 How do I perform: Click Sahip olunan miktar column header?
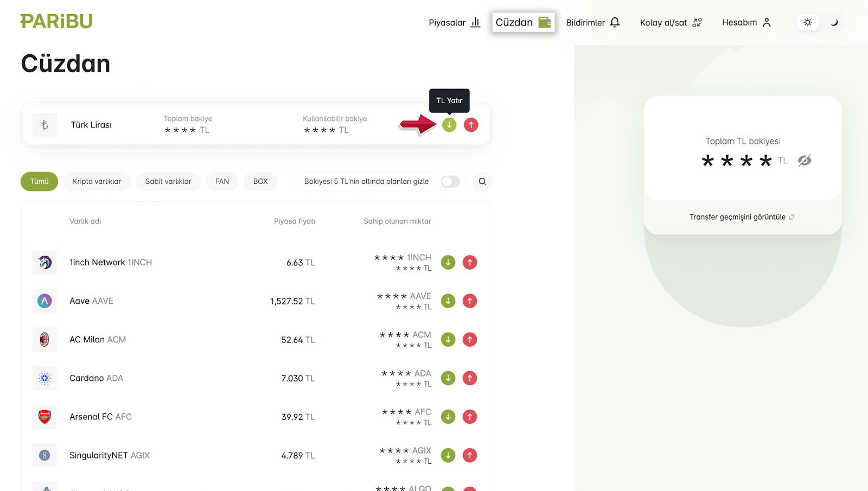click(397, 221)
